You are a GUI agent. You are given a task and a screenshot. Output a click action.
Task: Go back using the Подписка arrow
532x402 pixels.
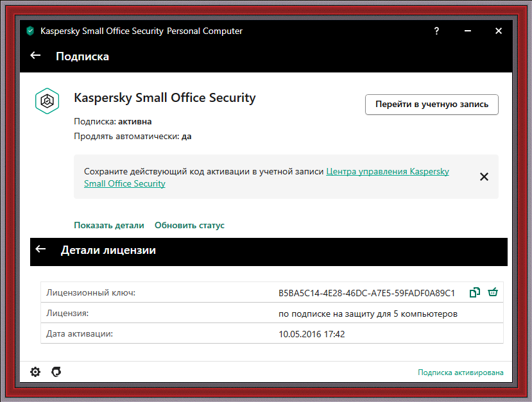pyautogui.click(x=36, y=55)
